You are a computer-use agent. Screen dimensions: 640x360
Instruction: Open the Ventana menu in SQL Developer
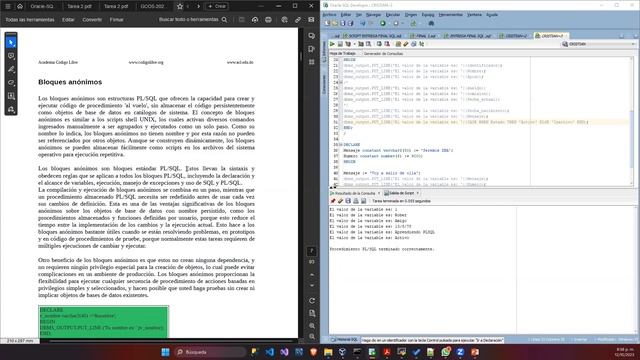[474, 15]
